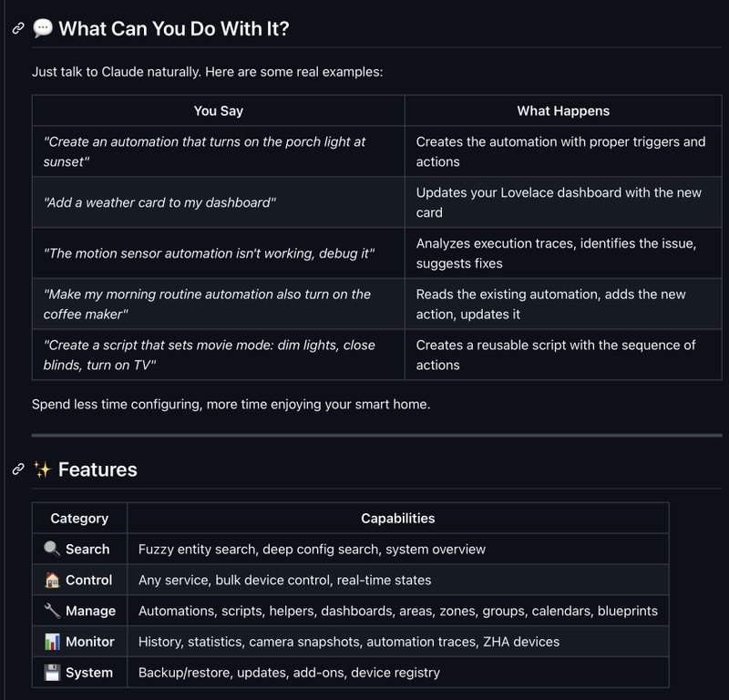Click the magnifying glass icon in the Search row
The image size is (729, 700).
(x=52, y=549)
